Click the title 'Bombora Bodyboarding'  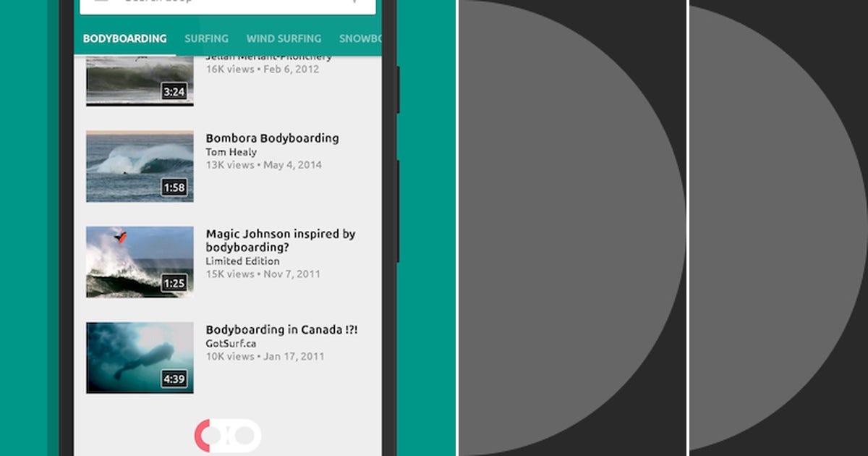272,138
